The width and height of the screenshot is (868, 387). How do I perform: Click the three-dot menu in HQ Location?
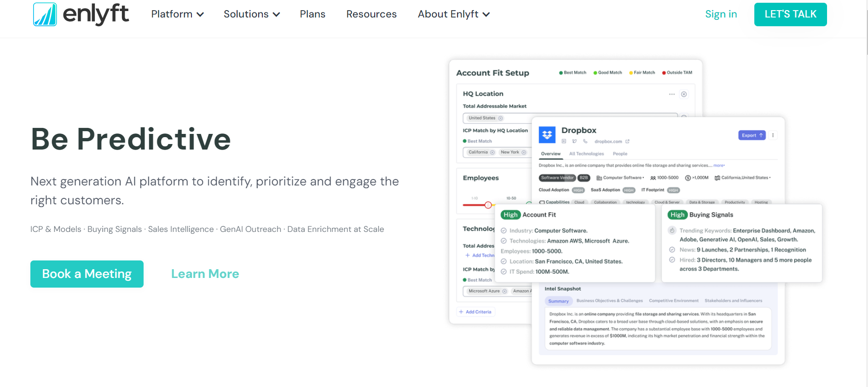(672, 94)
